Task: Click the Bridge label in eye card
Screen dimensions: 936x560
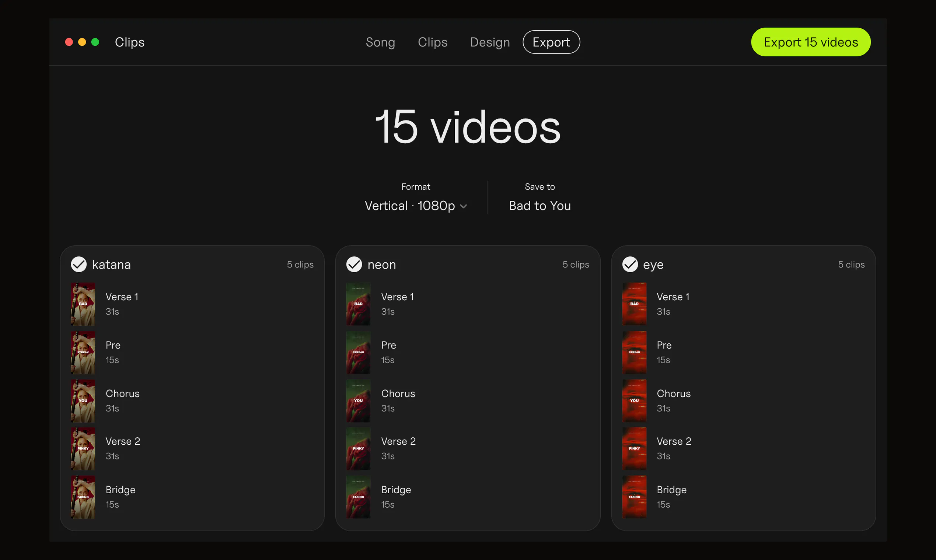Action: tap(671, 490)
